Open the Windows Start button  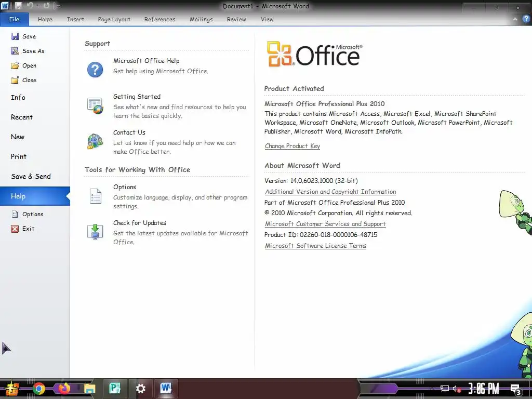(x=11, y=389)
